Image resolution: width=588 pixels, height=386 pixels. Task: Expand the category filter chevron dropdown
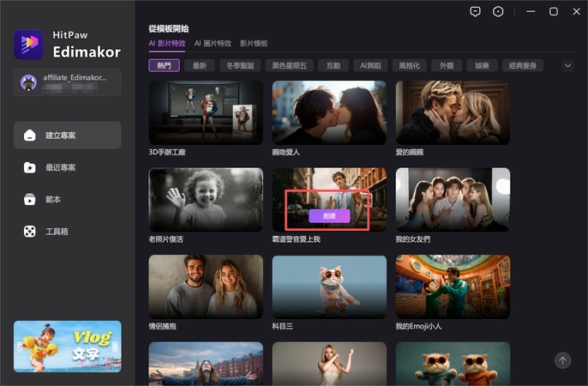pos(567,66)
